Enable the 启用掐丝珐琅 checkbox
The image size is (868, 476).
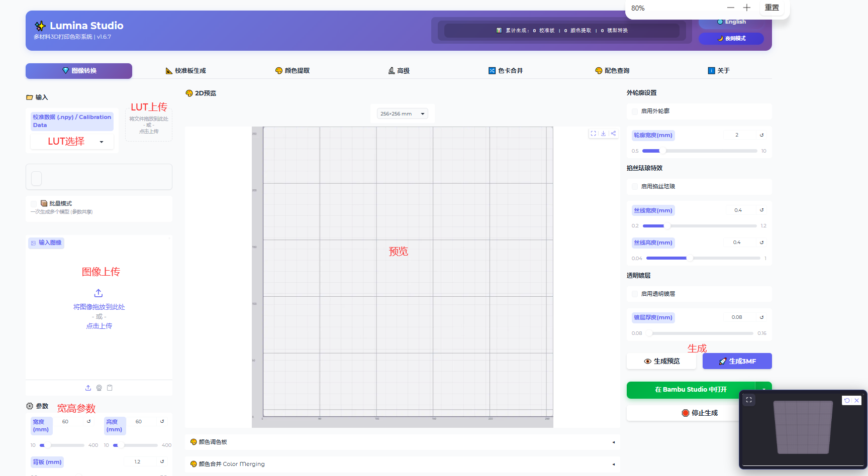pos(635,186)
